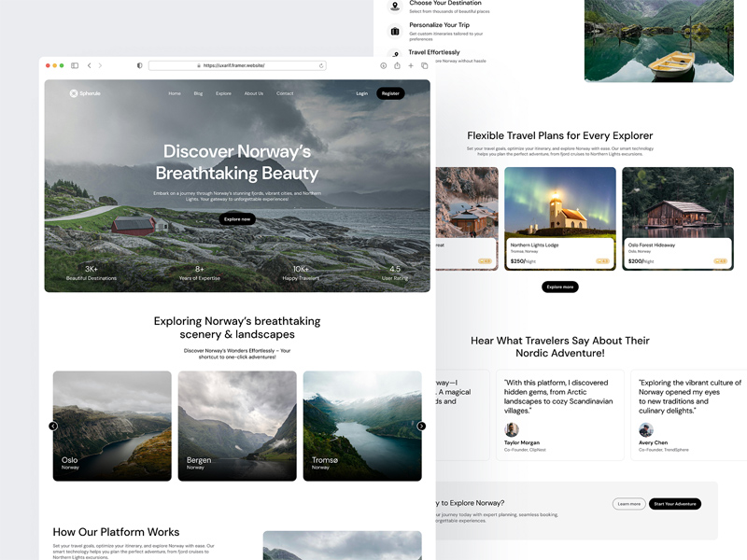Viewport: 747px width, 560px height.
Task: Open the Blog nav item
Action: 198,93
